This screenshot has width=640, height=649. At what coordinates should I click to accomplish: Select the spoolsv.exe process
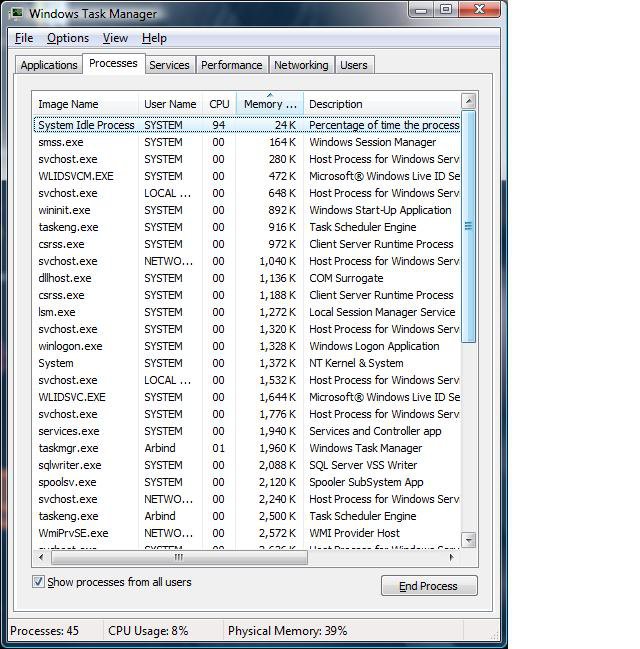click(x=247, y=482)
